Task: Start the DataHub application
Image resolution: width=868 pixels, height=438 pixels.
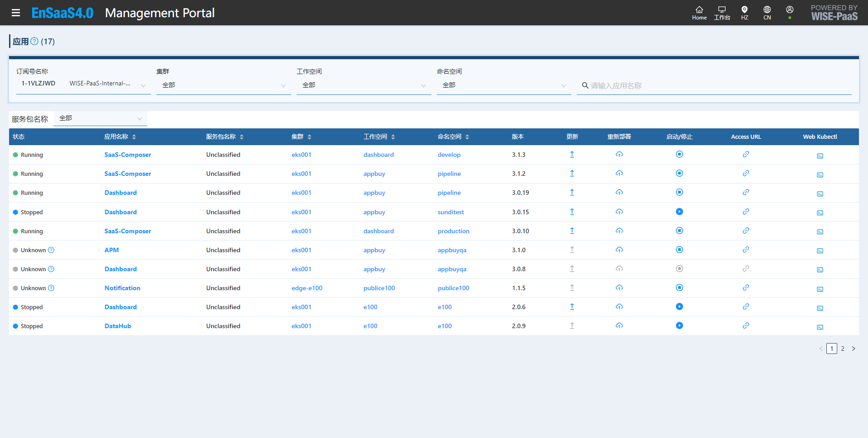Action: click(x=679, y=326)
